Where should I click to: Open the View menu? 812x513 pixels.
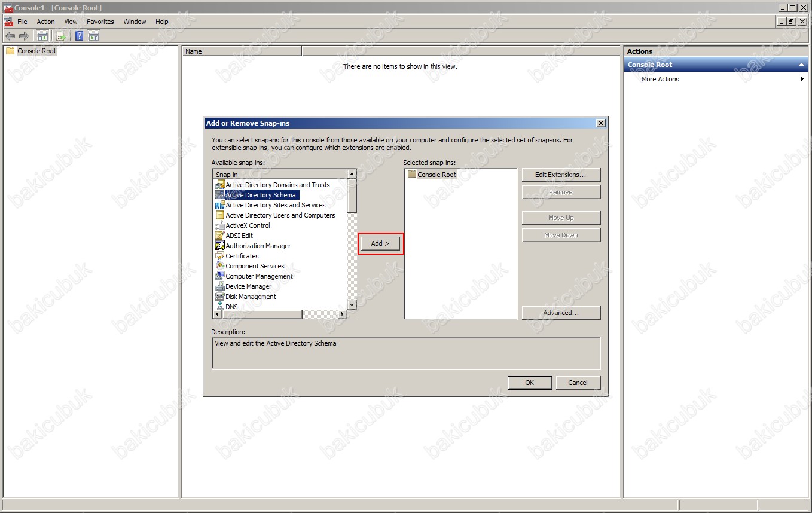point(71,22)
